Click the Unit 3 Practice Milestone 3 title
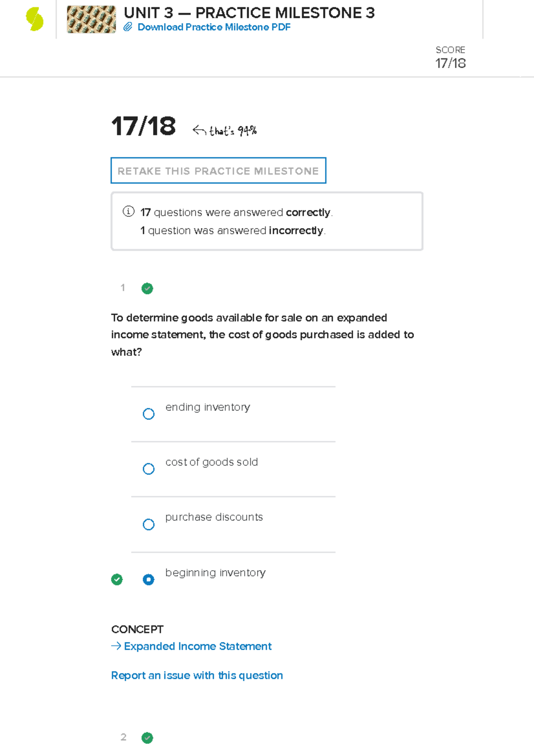534x756 pixels. [x=249, y=13]
